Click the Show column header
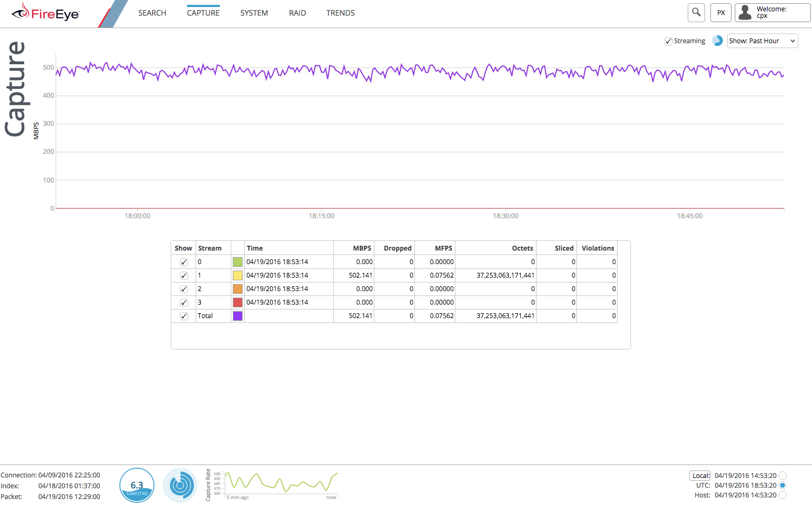 coord(183,248)
